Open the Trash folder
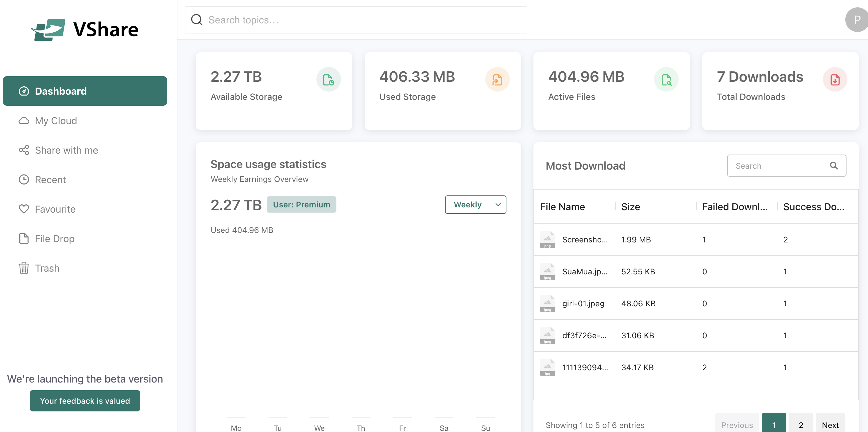 47,268
